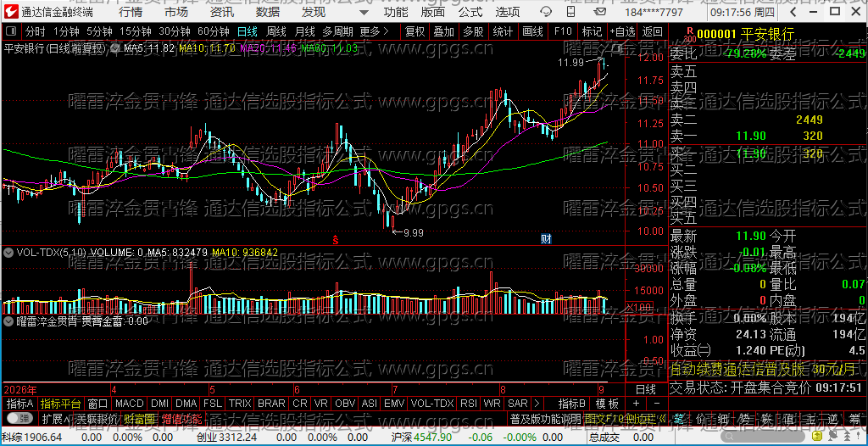
Task: Click the red S marker under chart
Action: [335, 239]
